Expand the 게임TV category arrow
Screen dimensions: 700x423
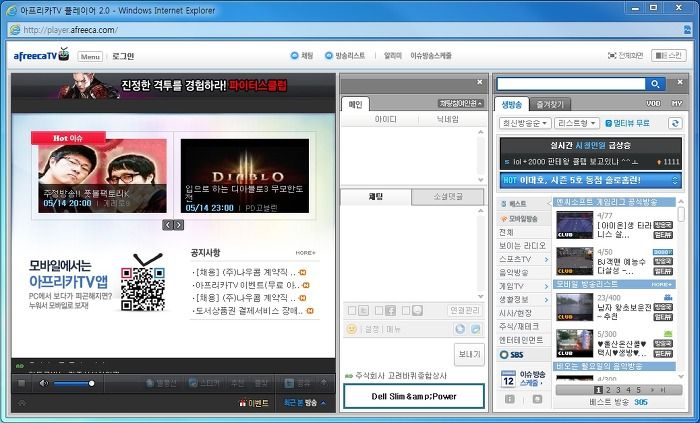coord(546,286)
